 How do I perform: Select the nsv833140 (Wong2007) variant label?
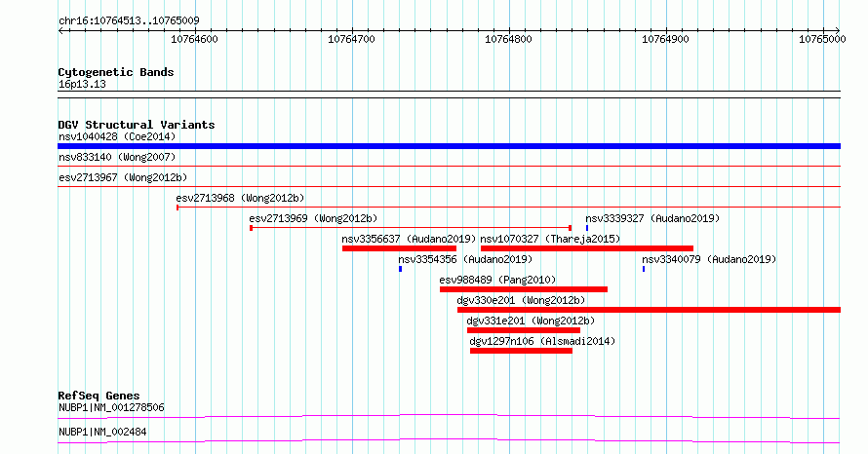117,157
